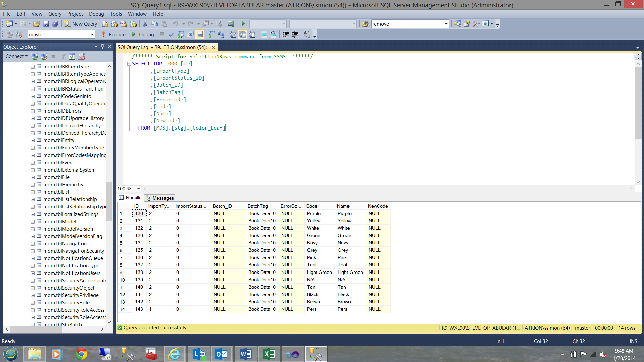
Task: Click the Open File folder icon
Action: pos(37,24)
